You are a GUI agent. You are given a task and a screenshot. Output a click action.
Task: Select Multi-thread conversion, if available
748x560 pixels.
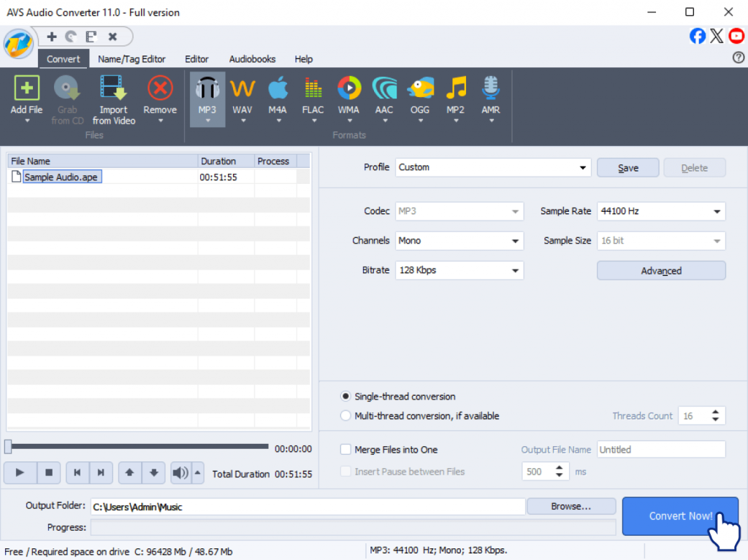[346, 416]
